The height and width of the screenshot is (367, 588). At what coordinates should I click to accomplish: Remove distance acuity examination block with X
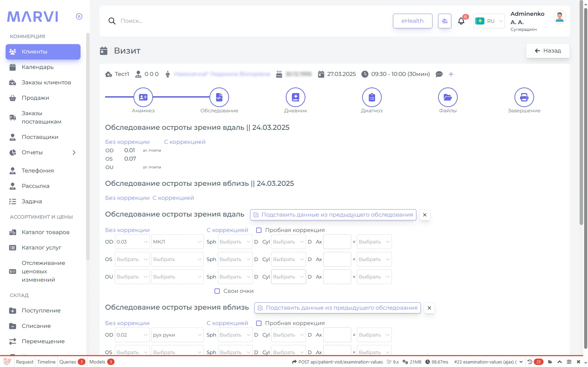(x=425, y=215)
